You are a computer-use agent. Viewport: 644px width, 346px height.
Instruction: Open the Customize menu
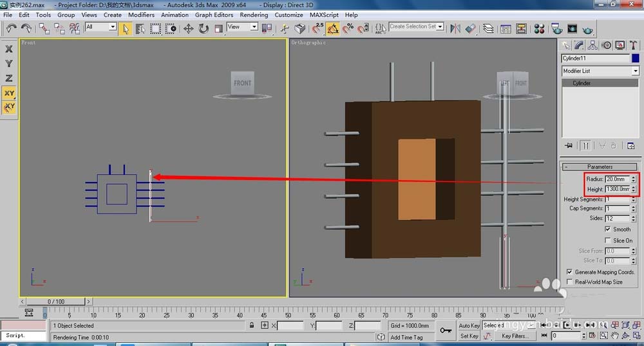click(289, 15)
